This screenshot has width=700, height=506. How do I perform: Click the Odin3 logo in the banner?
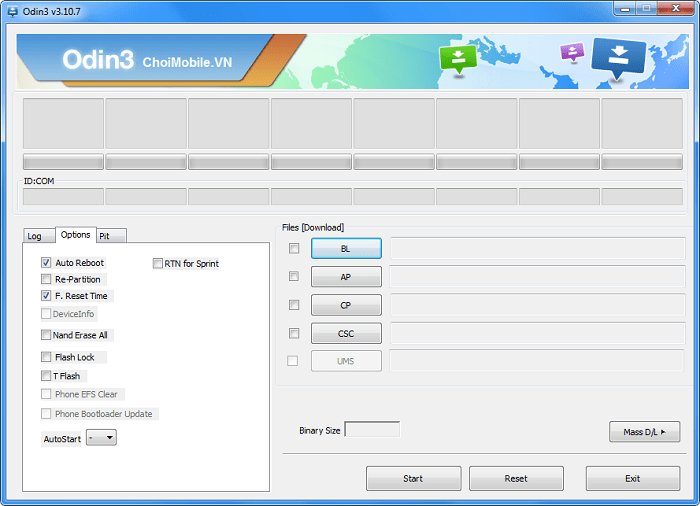[x=97, y=60]
